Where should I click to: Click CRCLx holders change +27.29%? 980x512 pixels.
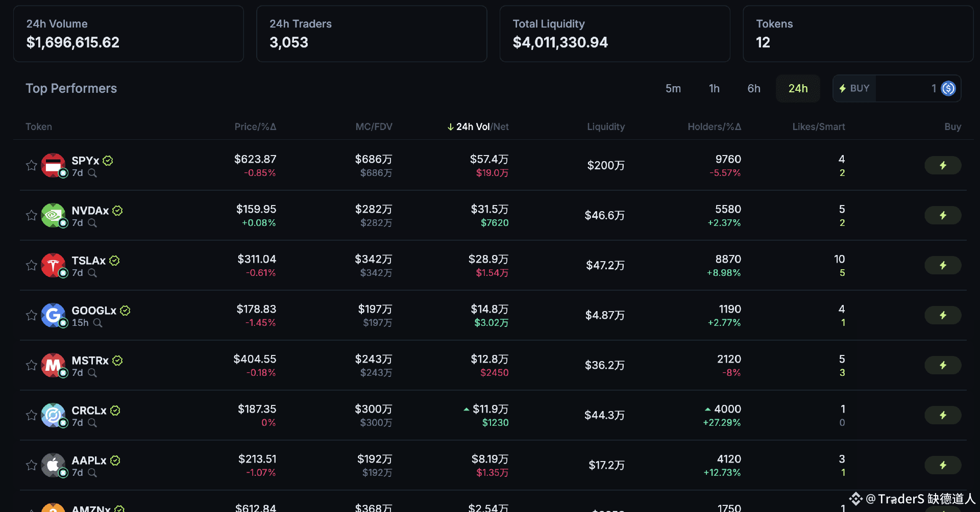[722, 423]
